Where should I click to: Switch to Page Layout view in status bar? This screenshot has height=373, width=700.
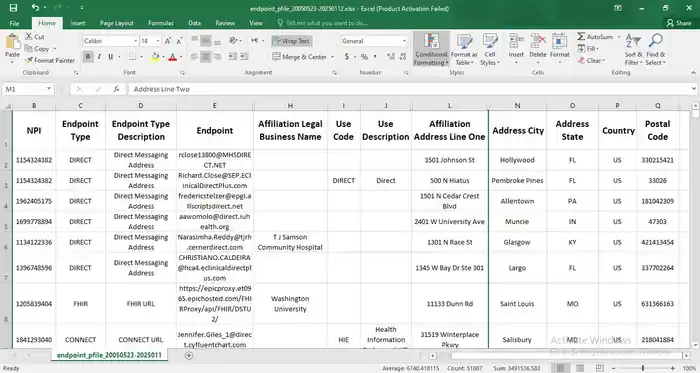click(x=580, y=368)
